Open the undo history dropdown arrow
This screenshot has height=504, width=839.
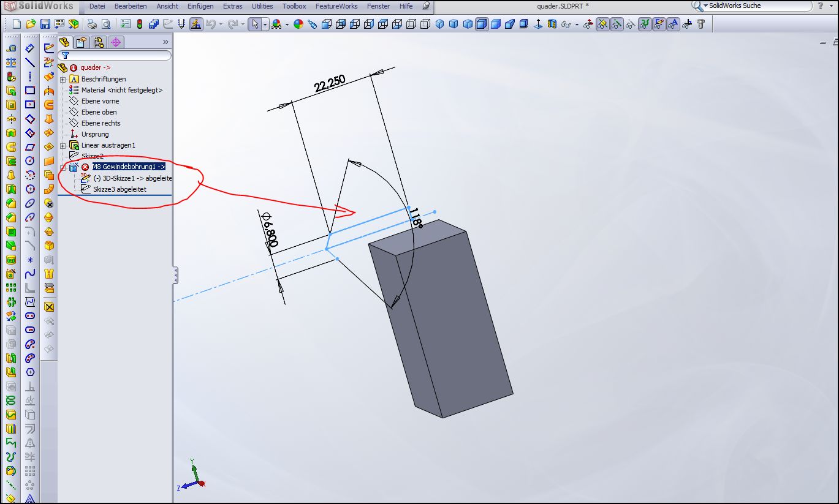[221, 24]
